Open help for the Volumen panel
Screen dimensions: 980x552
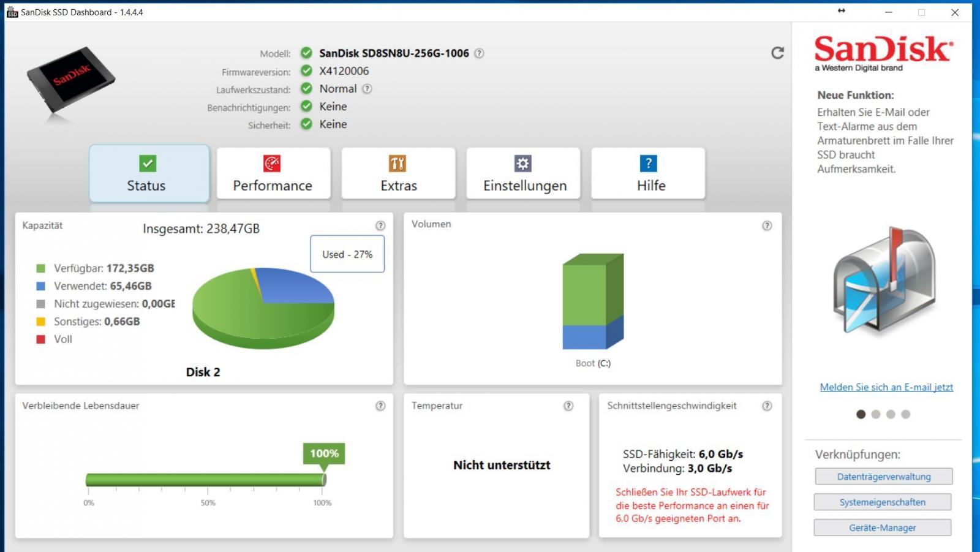tap(767, 225)
